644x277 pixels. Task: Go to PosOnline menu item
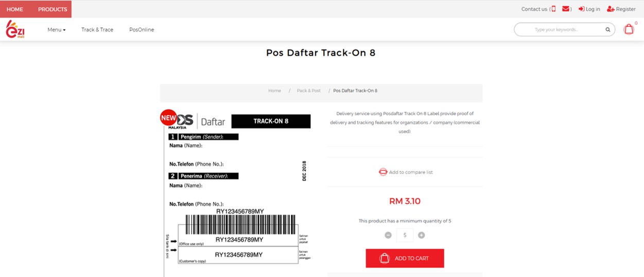coord(142,30)
